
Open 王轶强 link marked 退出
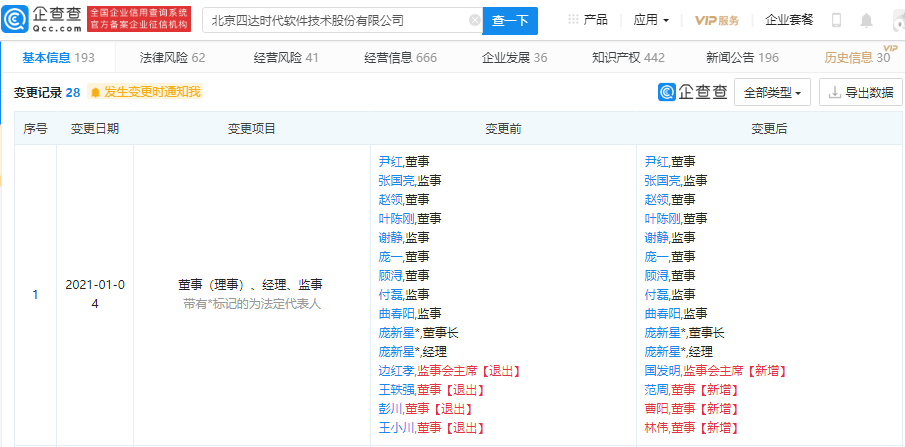(x=397, y=390)
